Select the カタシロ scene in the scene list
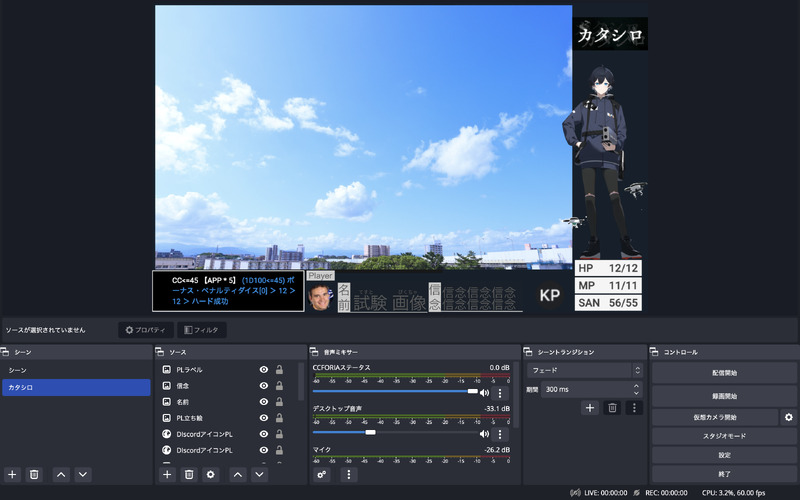This screenshot has width=800, height=500. point(77,387)
